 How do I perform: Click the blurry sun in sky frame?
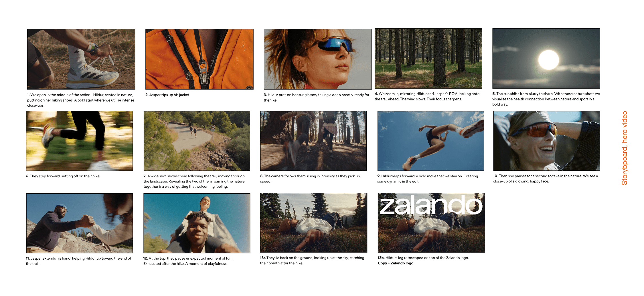pos(546,58)
